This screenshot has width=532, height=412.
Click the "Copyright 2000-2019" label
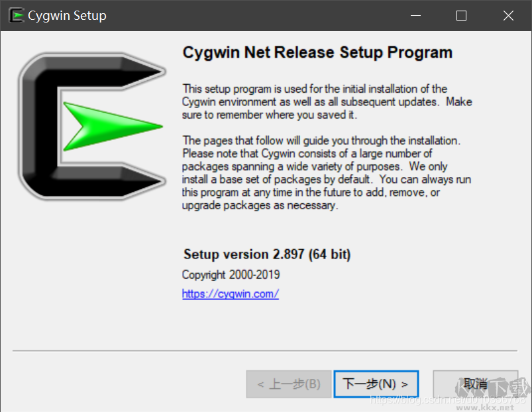[231, 274]
